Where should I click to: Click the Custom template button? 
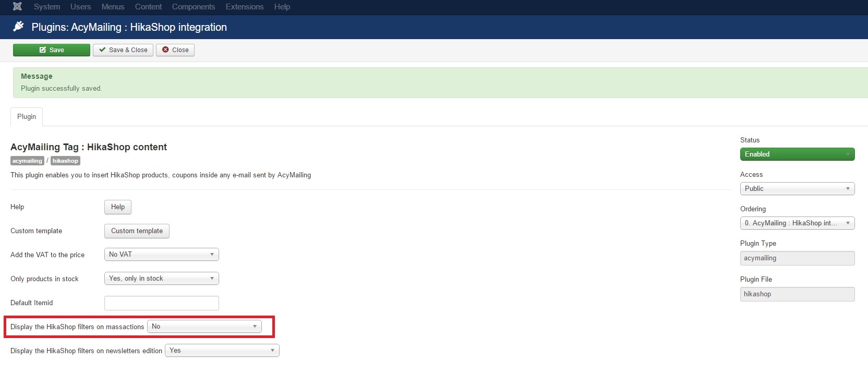pos(137,231)
